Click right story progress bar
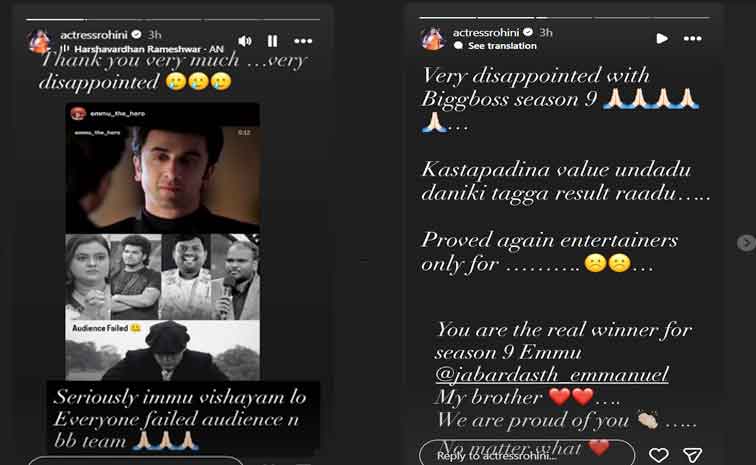This screenshot has height=465, width=756. coord(565,17)
